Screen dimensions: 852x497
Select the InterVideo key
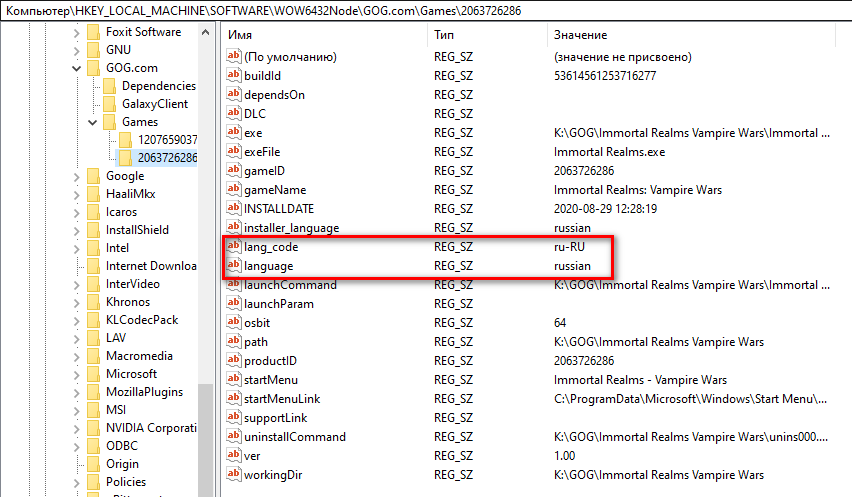pyautogui.click(x=133, y=284)
